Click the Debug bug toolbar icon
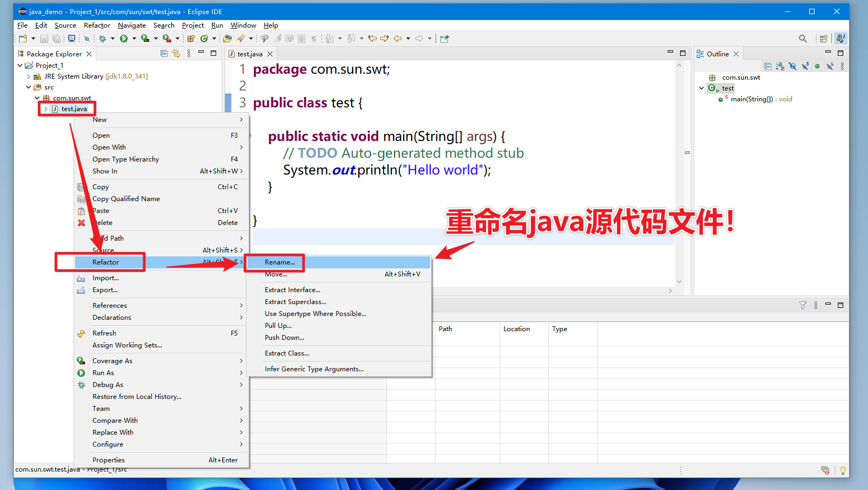This screenshot has height=490, width=868. pyautogui.click(x=102, y=38)
